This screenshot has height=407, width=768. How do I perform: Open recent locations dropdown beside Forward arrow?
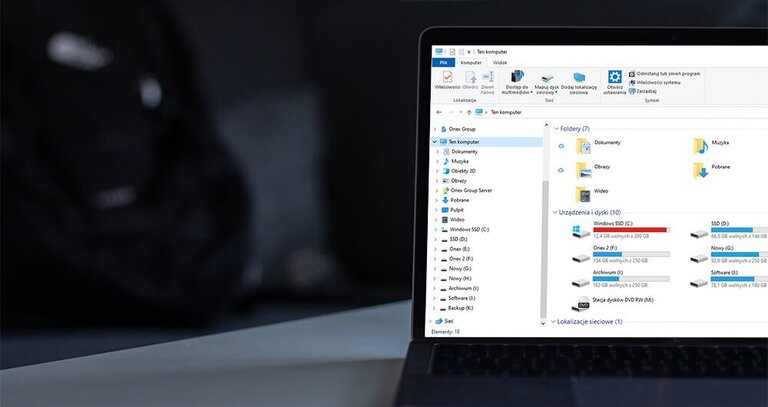460,112
